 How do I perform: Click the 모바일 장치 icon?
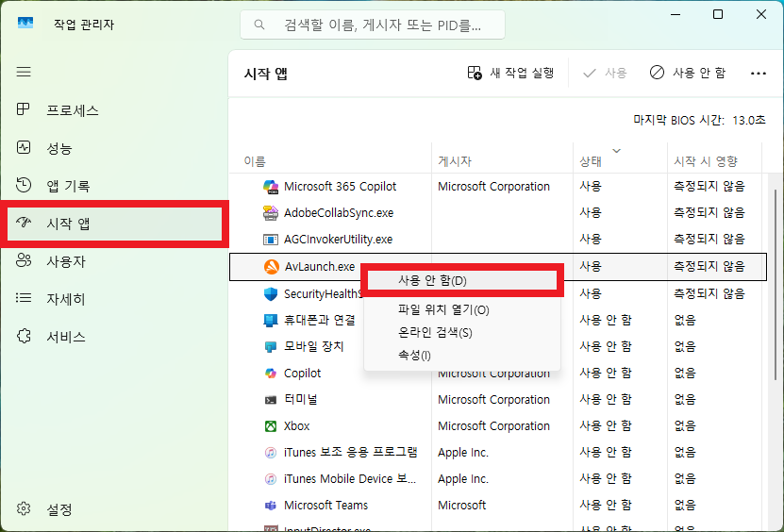271,346
